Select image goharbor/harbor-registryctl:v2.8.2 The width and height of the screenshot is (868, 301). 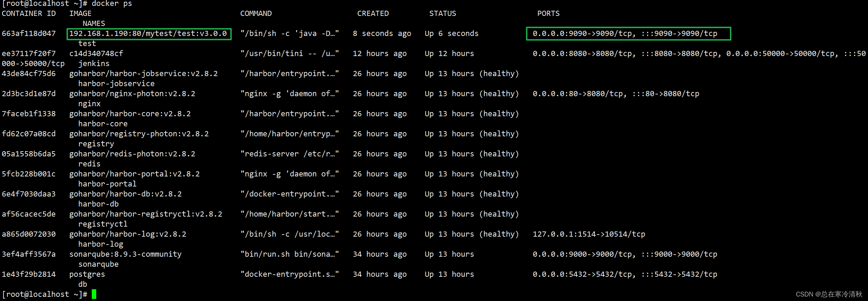pos(146,214)
